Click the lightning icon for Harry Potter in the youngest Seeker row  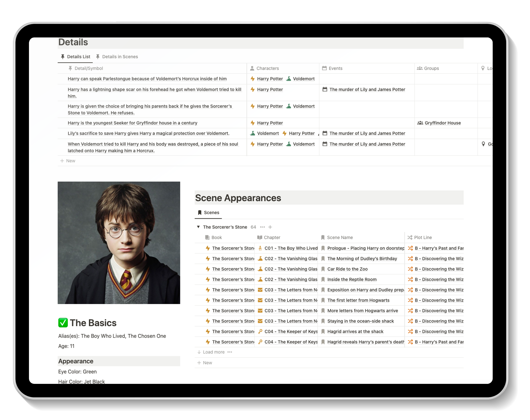click(252, 123)
